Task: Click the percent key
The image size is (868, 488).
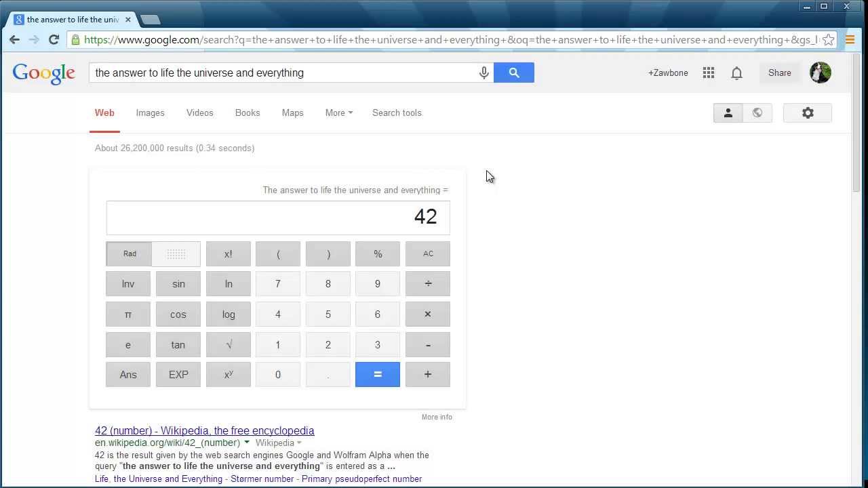Action: [378, 253]
